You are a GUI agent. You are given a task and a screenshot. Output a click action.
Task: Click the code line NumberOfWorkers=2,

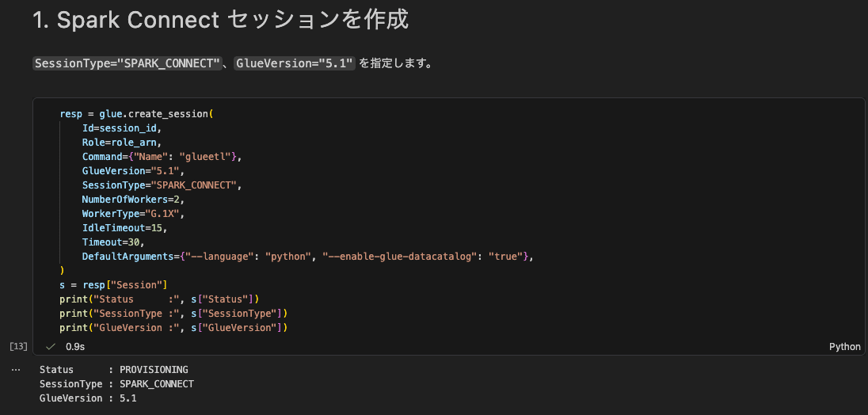[x=133, y=200]
